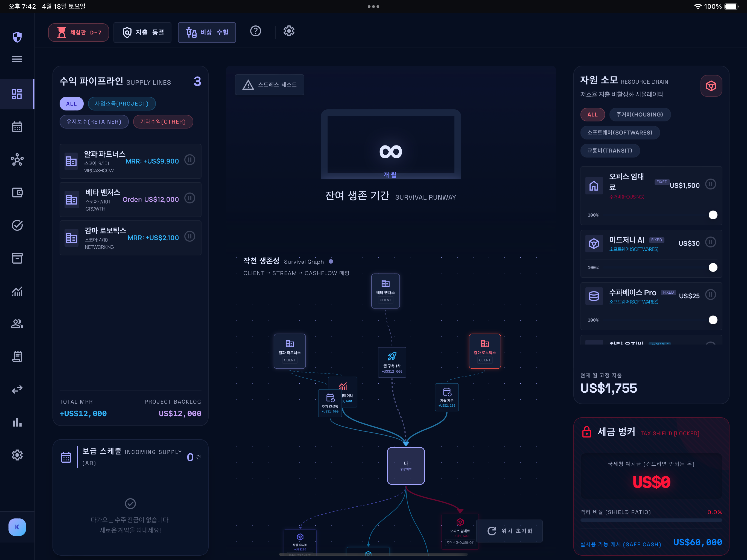Open the settings gear in top toolbar
Screen dimensions: 747x560
(x=289, y=31)
